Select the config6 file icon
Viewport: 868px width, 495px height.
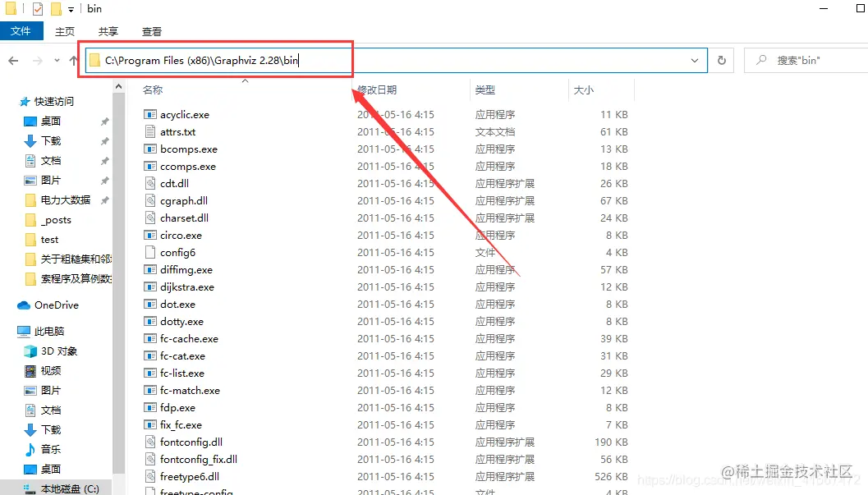[149, 252]
